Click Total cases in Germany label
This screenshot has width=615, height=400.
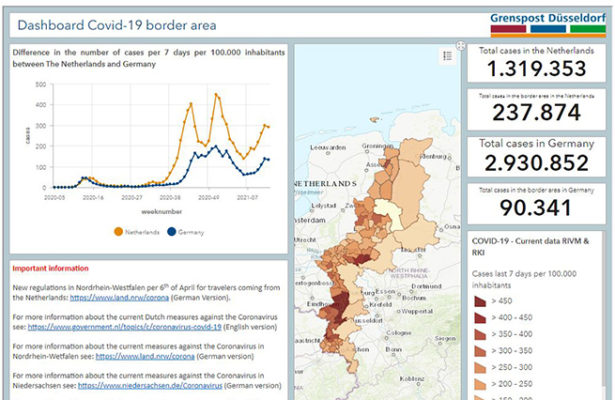(537, 144)
